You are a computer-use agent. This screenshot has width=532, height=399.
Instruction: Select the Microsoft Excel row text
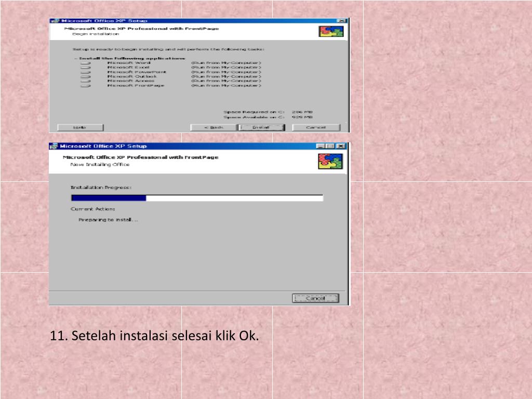(x=128, y=68)
